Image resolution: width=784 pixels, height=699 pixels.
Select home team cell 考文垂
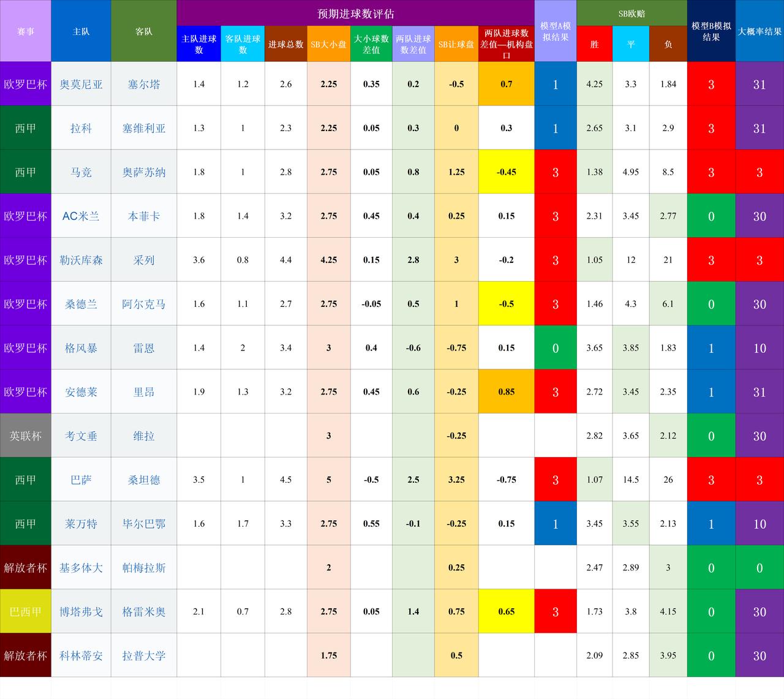81,436
